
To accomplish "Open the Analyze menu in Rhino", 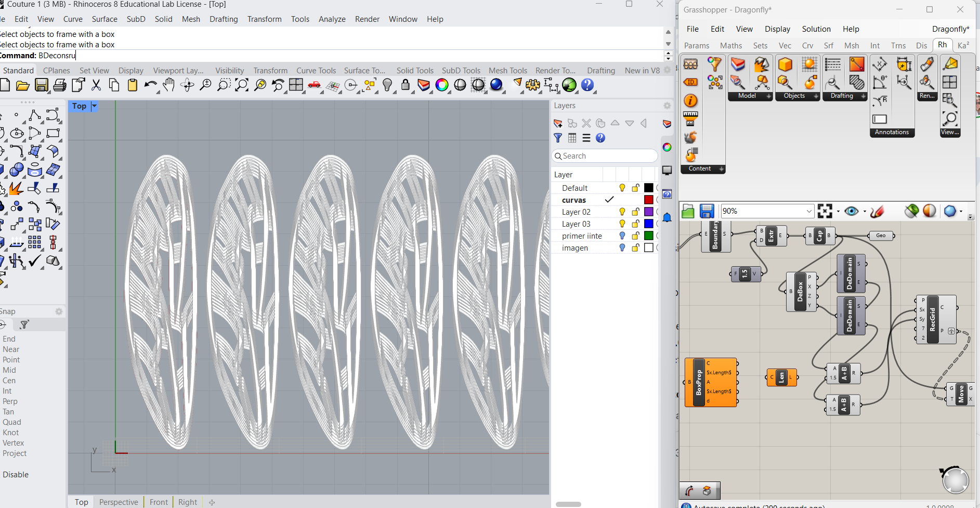I will (332, 19).
